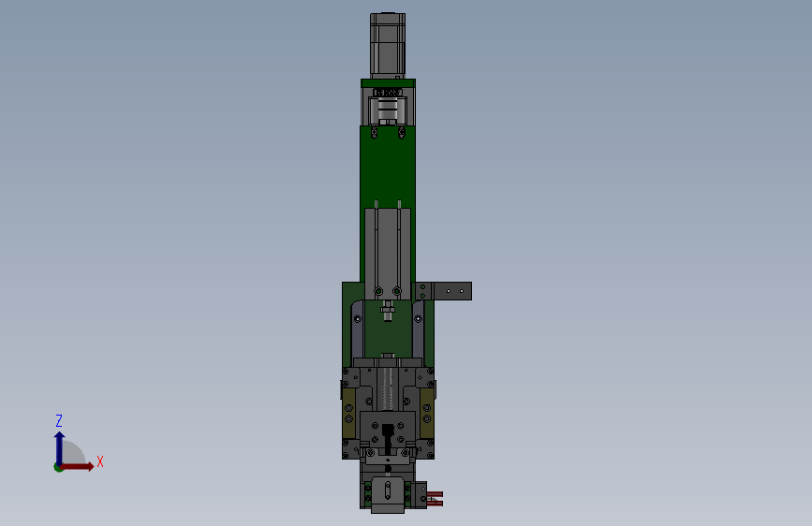The image size is (812, 526).
Task: Select the red pneumatic fittings at bottom right
Action: (435, 499)
